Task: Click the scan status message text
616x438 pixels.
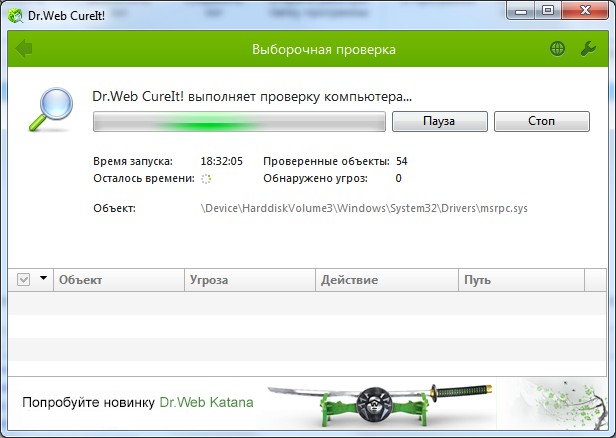Action: [252, 96]
